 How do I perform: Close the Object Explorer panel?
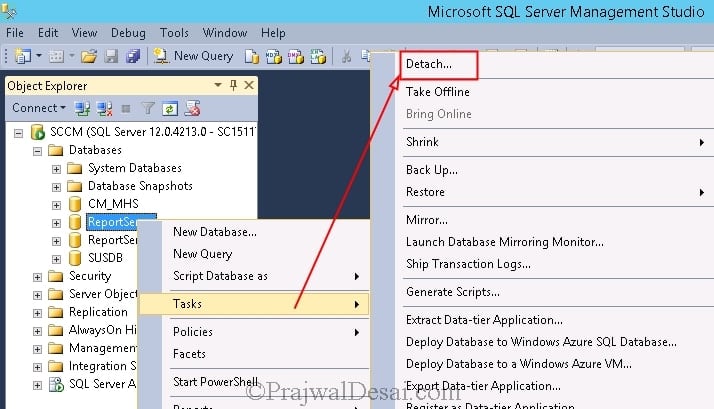[x=249, y=85]
